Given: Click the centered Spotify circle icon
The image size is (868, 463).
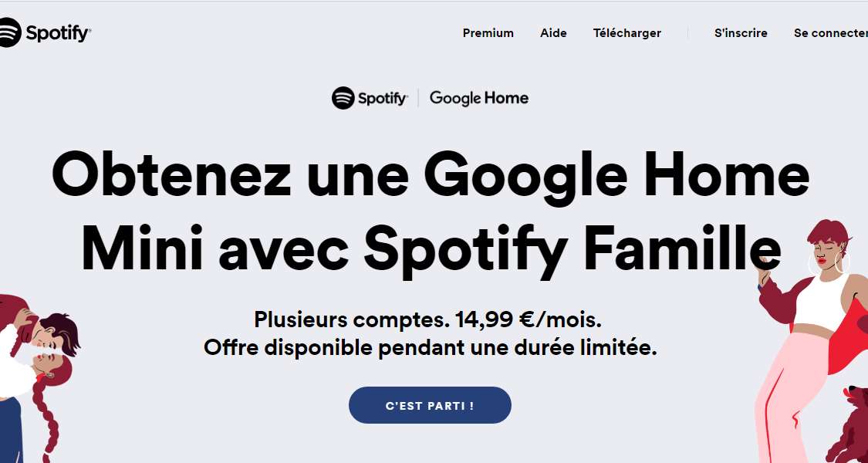Looking at the screenshot, I should tap(343, 98).
